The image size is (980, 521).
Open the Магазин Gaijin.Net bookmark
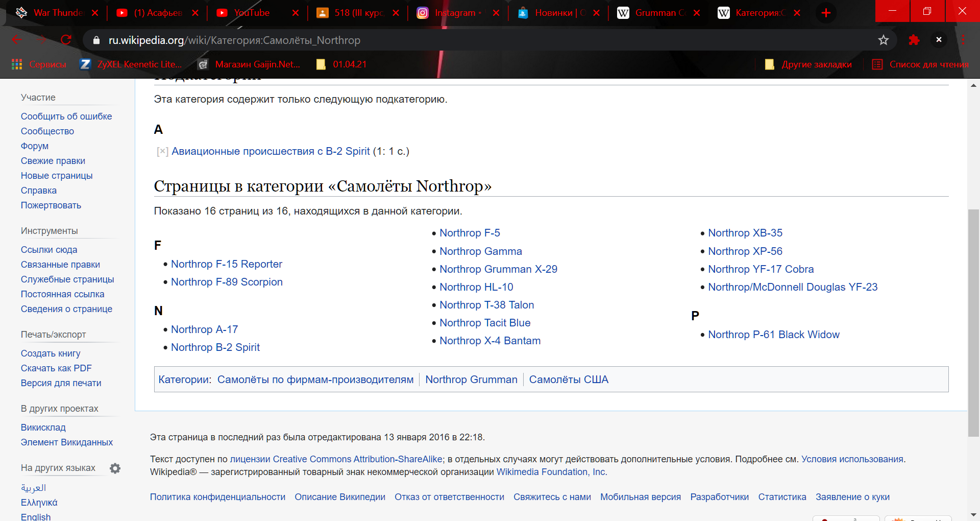click(x=249, y=64)
